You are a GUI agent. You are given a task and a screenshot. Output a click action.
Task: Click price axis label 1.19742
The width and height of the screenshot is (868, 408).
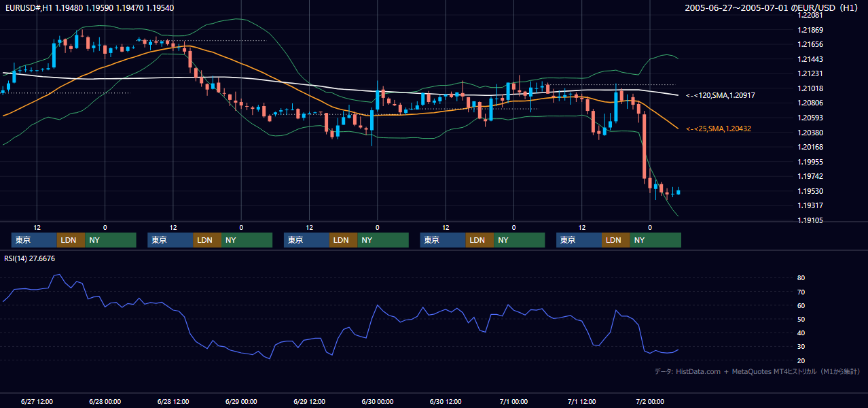(x=810, y=176)
